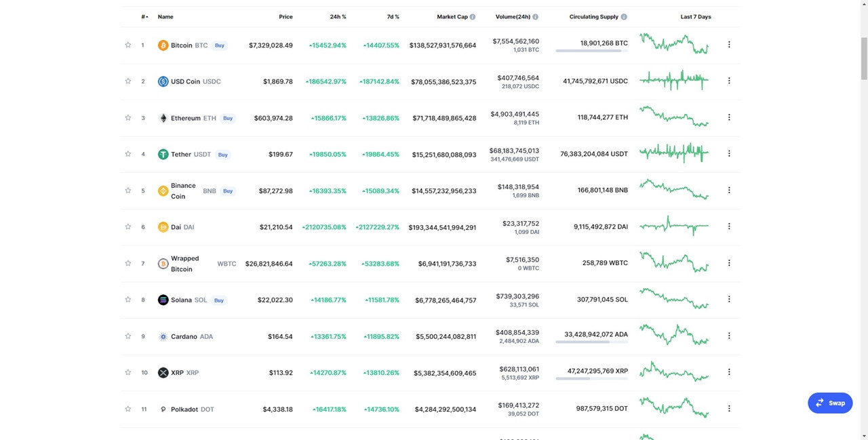
Task: Open XRP row three-dot menu
Action: 729,372
